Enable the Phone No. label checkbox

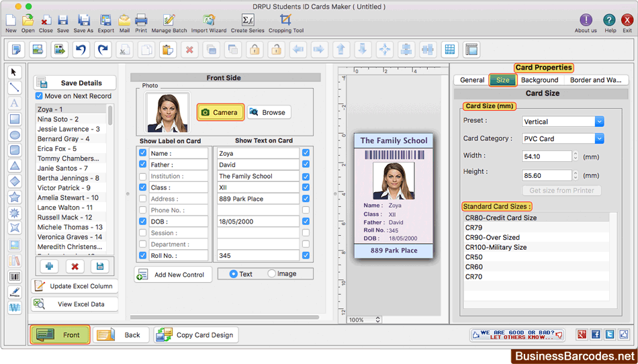point(142,210)
